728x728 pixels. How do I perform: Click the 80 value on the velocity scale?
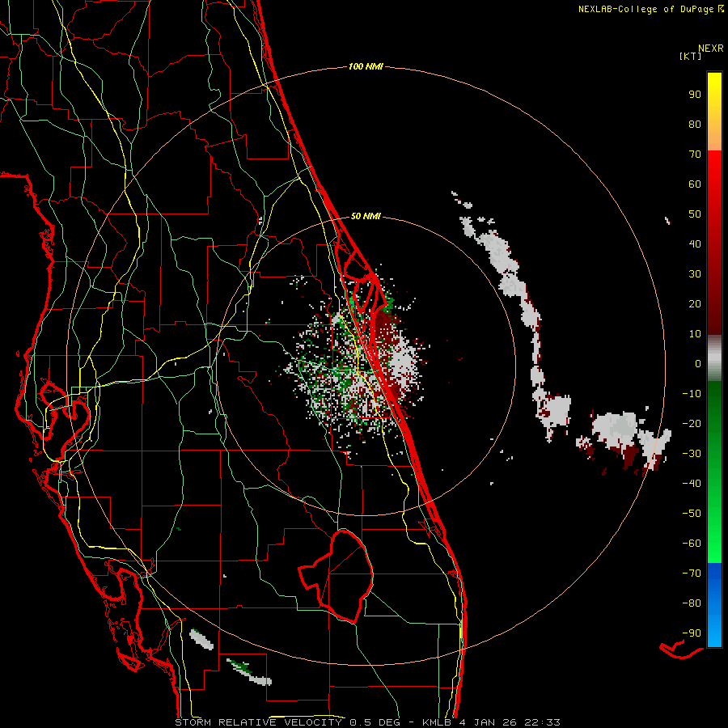point(695,124)
